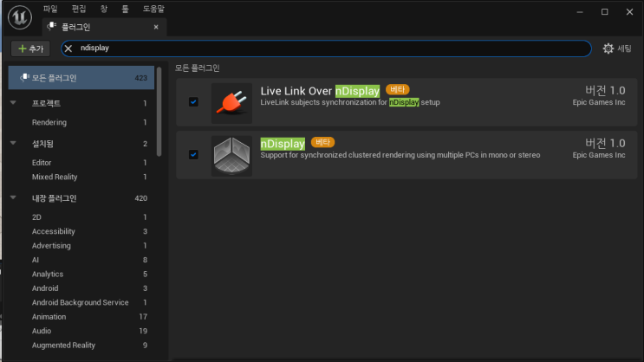This screenshot has width=644, height=362.
Task: Click the 베타 badge next to nDisplay
Action: click(322, 142)
